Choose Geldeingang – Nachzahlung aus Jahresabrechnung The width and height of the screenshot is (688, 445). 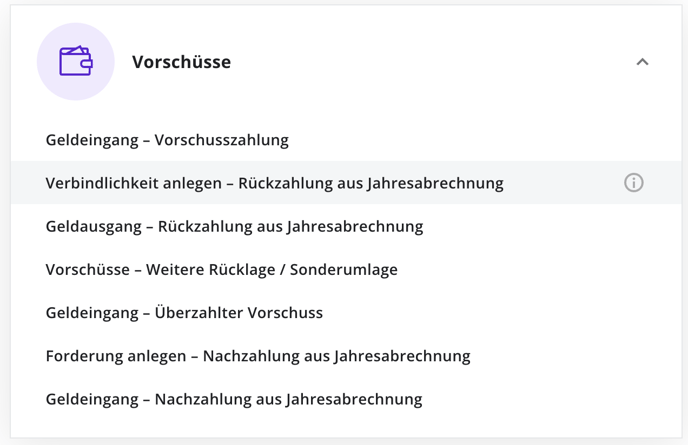(346, 399)
